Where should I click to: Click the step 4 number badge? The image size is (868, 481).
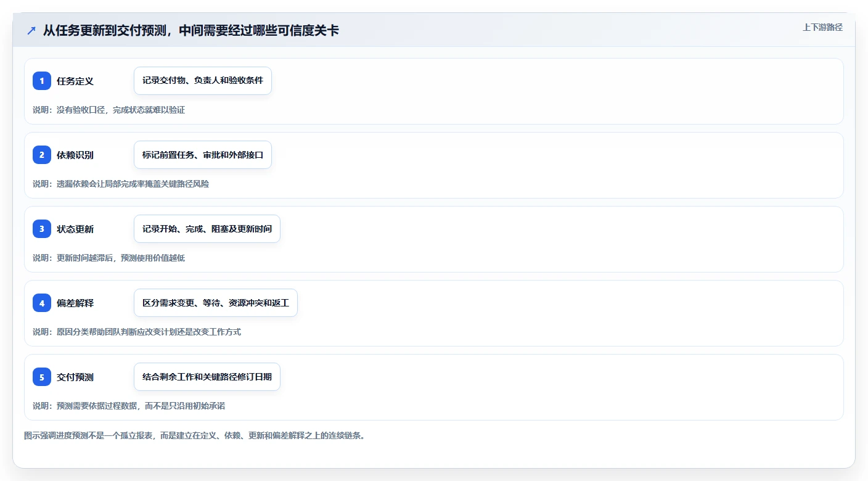coord(42,303)
